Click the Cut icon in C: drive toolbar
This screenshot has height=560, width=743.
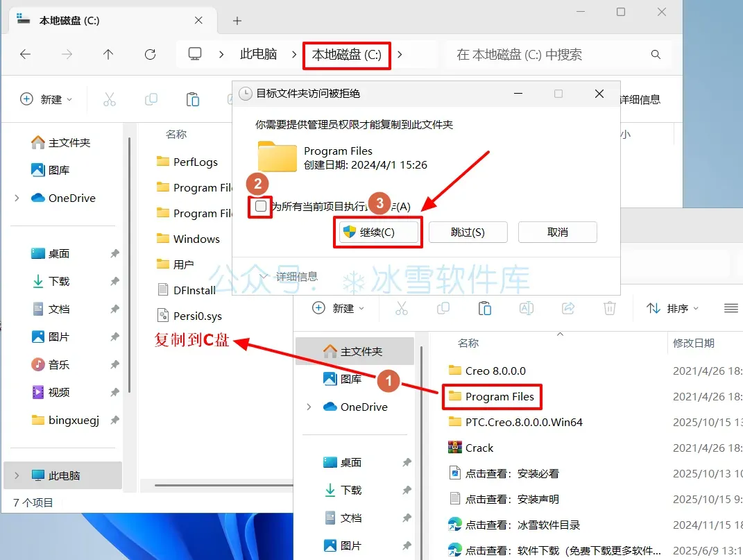[110, 99]
